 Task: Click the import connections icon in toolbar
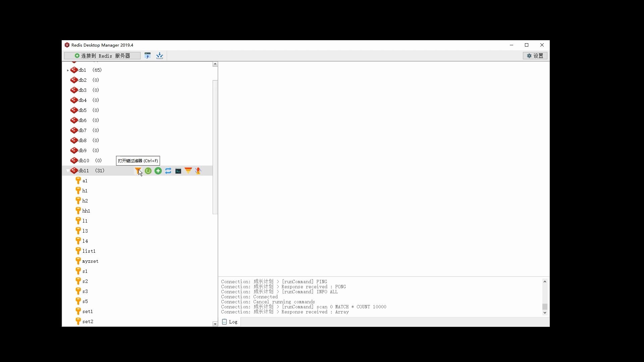148,56
